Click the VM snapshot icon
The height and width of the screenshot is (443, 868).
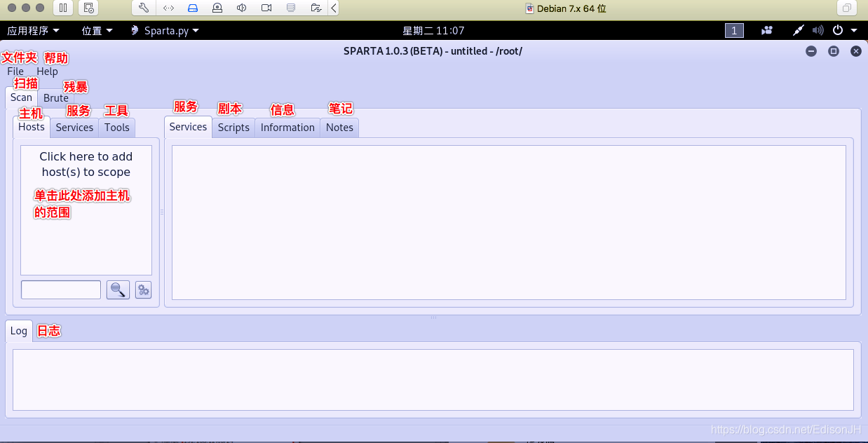point(88,8)
